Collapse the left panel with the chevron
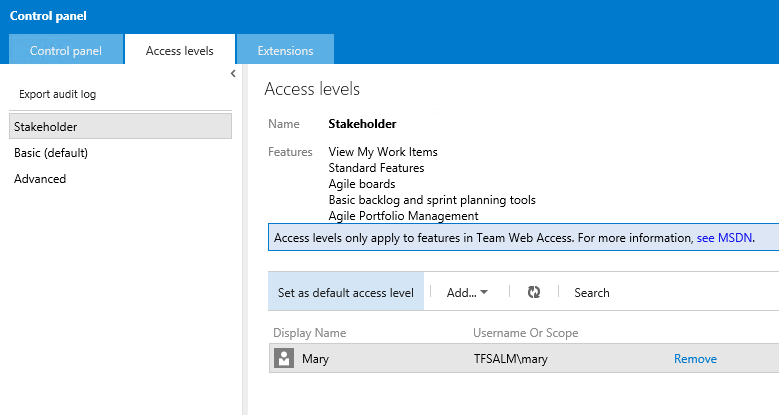This screenshot has width=779, height=415. click(x=233, y=74)
